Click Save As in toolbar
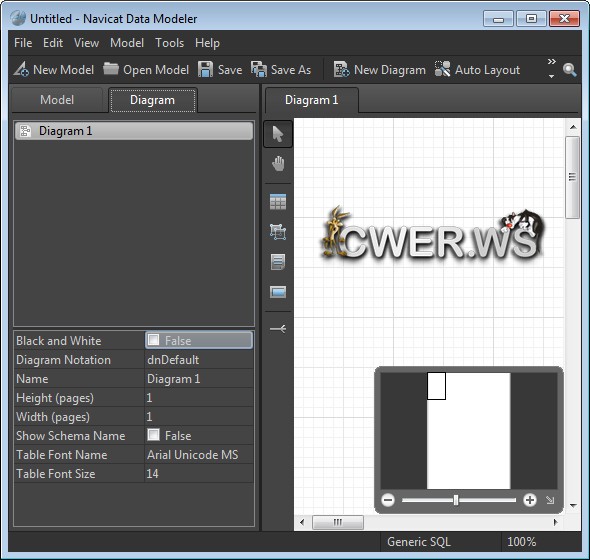The height and width of the screenshot is (560, 590). pyautogui.click(x=281, y=70)
